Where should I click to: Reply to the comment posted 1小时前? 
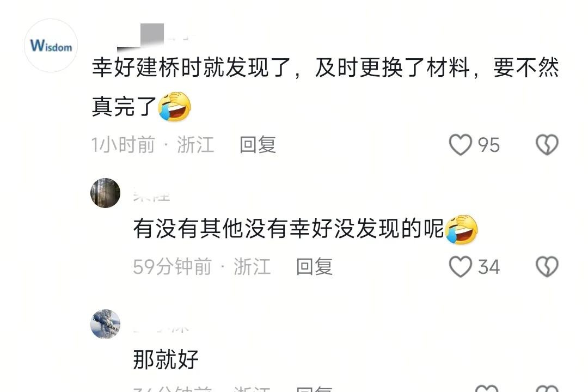click(x=258, y=145)
